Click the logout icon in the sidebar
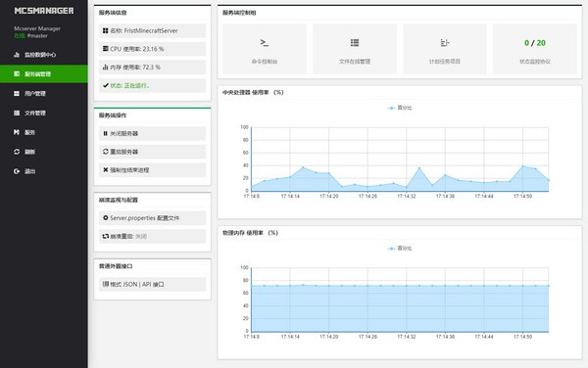Image resolution: width=588 pixels, height=368 pixels. coord(17,171)
